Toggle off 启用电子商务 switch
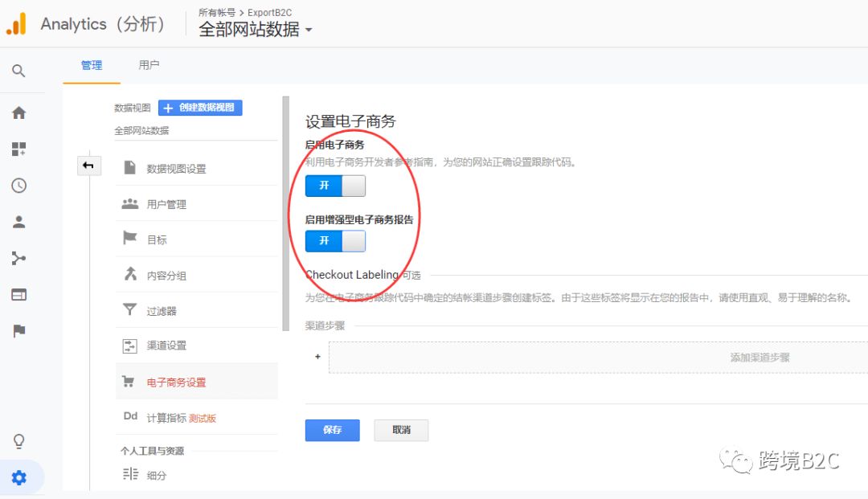Viewport: 868px width, 499px height. (x=334, y=186)
